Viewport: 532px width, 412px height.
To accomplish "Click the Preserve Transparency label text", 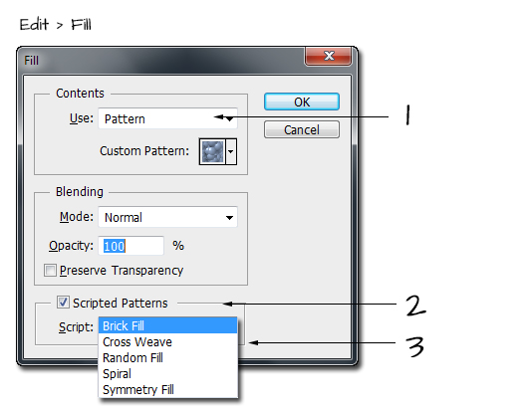I will pyautogui.click(x=122, y=271).
